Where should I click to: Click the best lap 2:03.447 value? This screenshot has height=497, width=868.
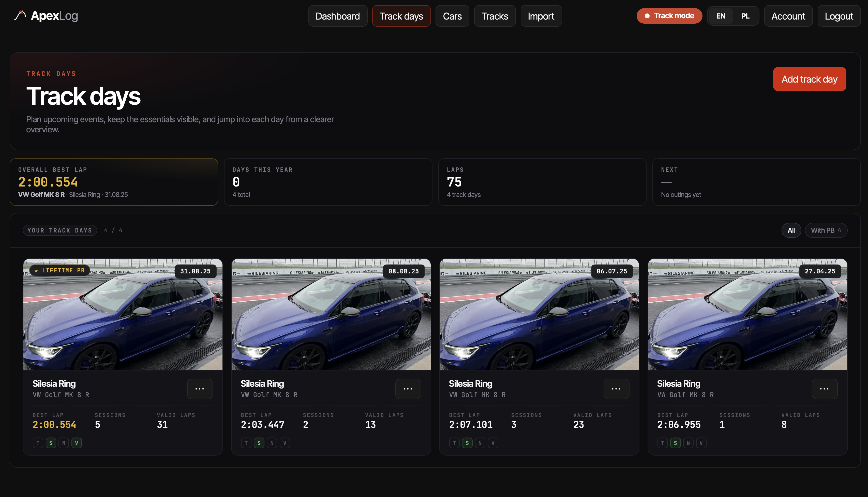263,425
